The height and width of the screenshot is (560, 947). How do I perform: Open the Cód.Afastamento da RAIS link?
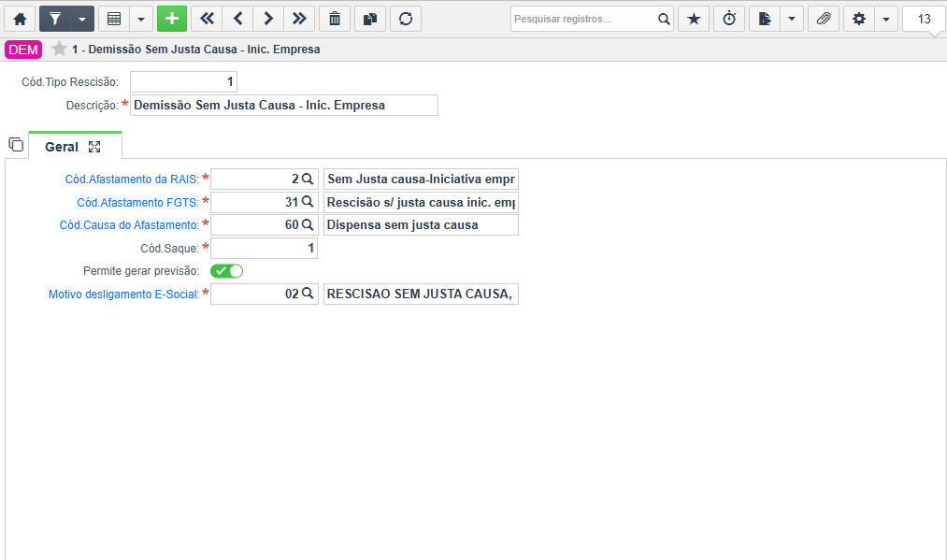point(132,179)
